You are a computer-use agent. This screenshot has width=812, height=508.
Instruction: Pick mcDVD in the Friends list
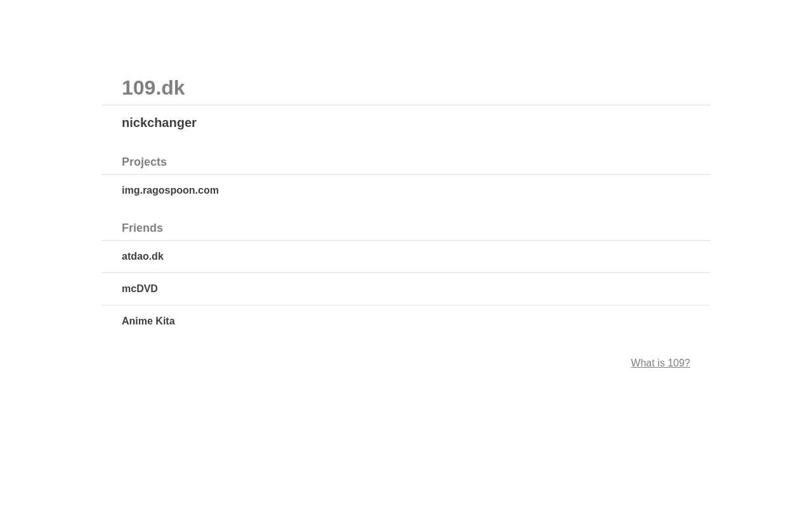[x=140, y=288]
